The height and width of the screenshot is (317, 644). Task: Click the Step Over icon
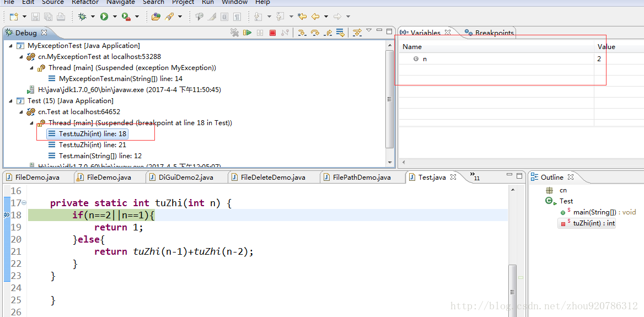click(315, 33)
